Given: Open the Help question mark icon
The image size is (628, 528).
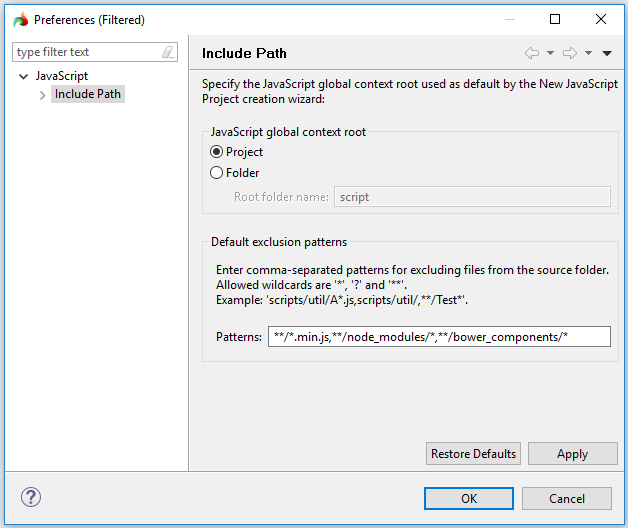Looking at the screenshot, I should 31,497.
